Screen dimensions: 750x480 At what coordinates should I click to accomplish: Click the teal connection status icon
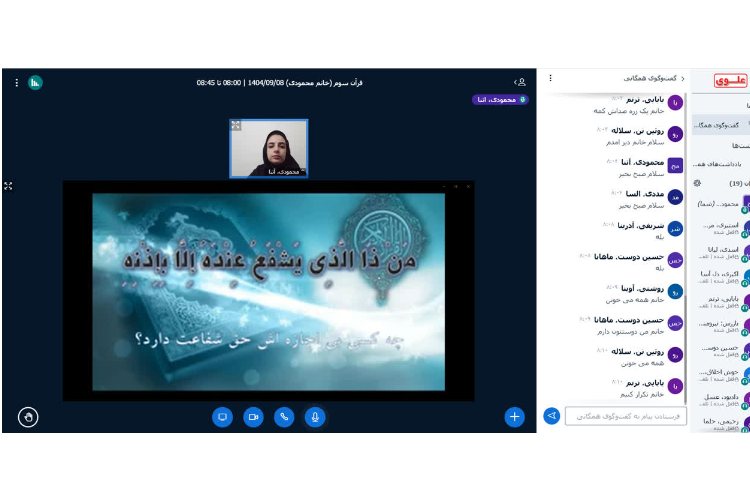[x=35, y=83]
